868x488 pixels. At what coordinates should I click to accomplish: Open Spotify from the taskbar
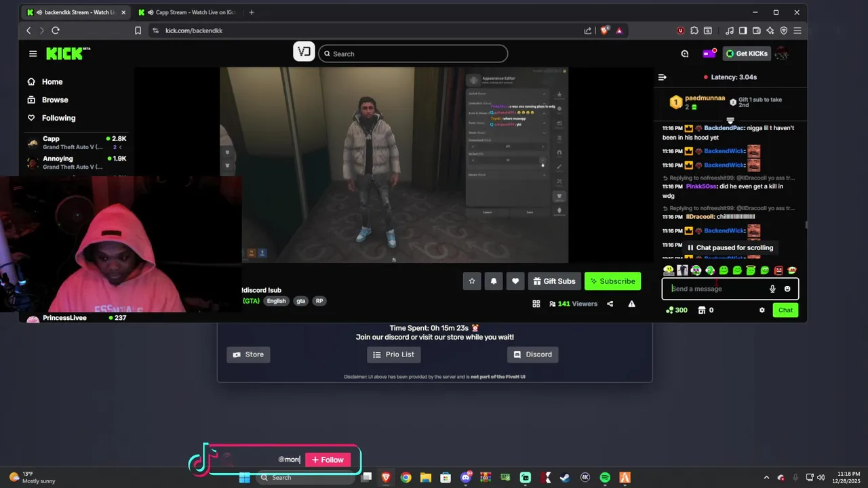point(605,477)
